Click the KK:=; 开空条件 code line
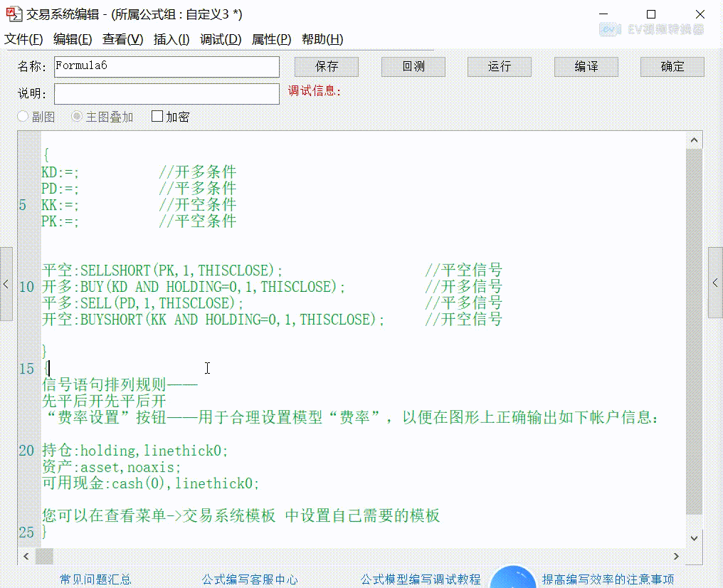Screen dimensions: 723x588 coord(139,205)
